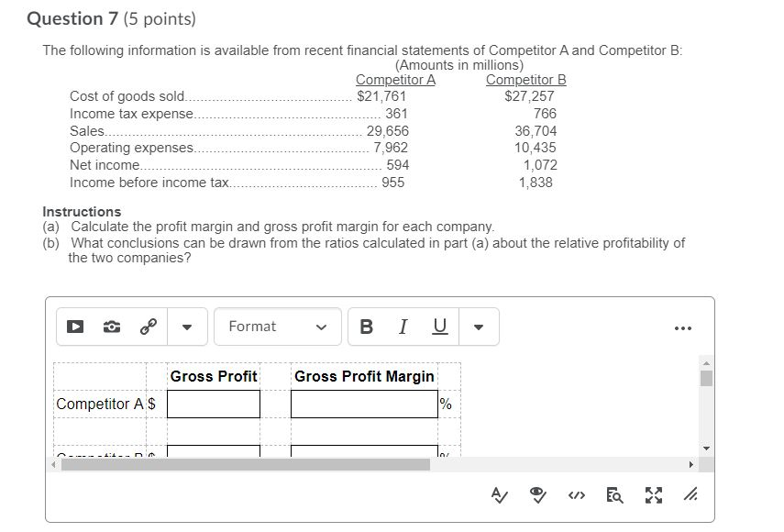Click horizontal scrollbar left arrow
Image resolution: width=784 pixels, height=532 pixels.
click(x=54, y=464)
